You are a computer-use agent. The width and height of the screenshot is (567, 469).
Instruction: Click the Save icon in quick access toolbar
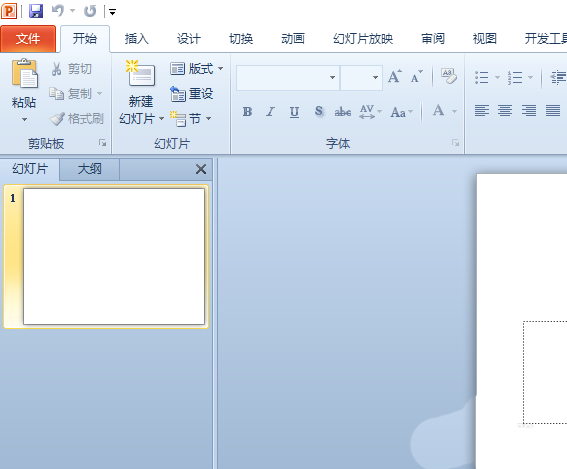tap(36, 11)
